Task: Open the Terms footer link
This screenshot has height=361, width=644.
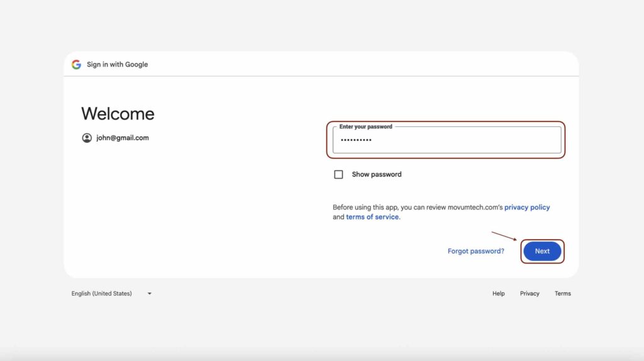Action: click(x=562, y=294)
